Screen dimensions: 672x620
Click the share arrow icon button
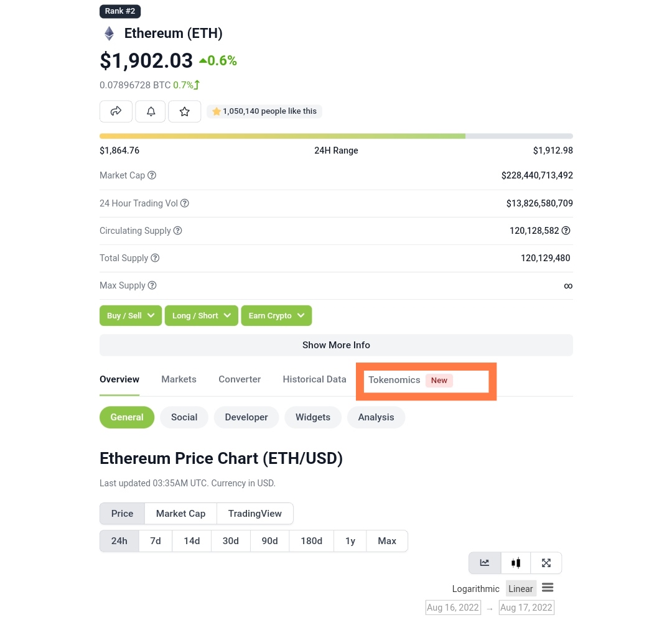coord(116,111)
